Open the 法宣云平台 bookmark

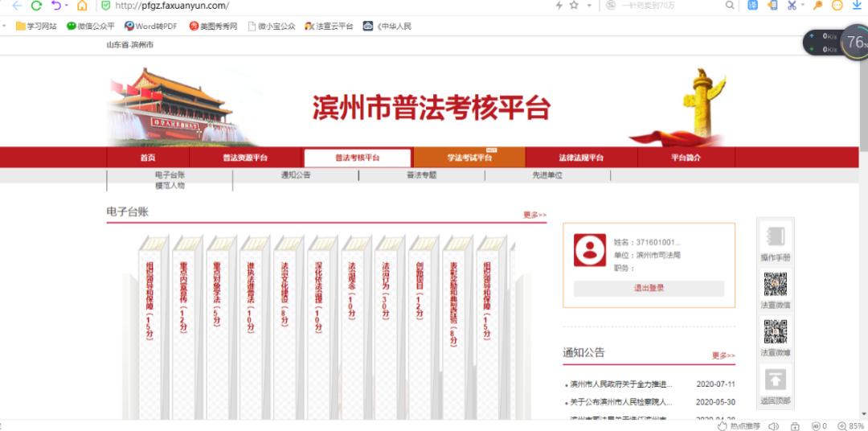[329, 26]
